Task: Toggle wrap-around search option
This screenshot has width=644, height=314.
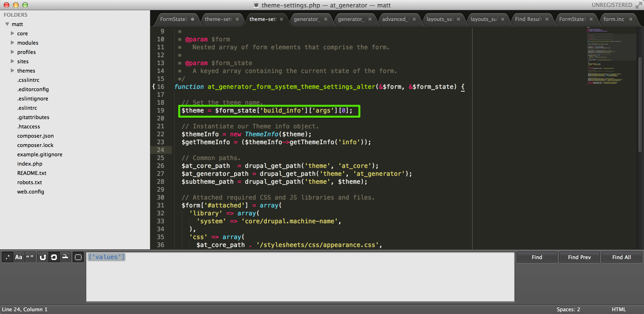Action: pyautogui.click(x=54, y=257)
